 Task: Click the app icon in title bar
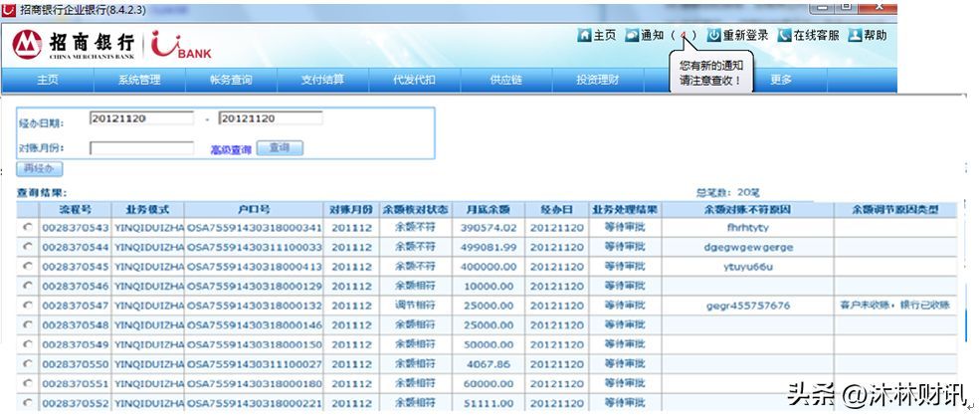(9, 9)
